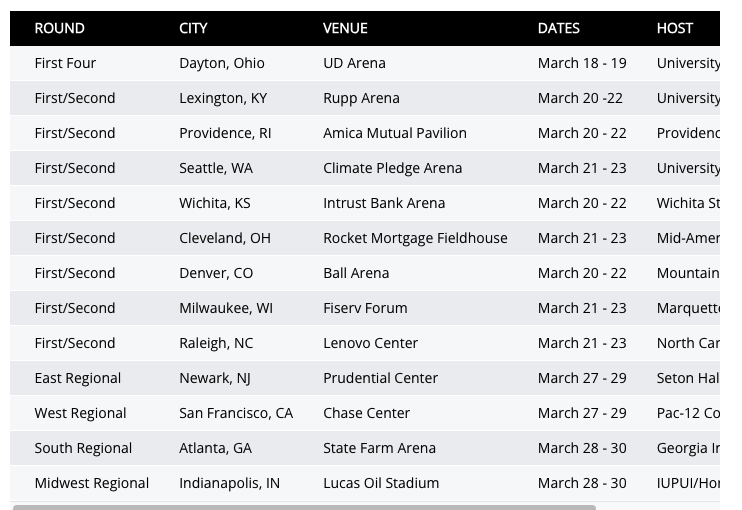The width and height of the screenshot is (742, 510).
Task: Click the Denver, CO city cell
Action: click(216, 273)
